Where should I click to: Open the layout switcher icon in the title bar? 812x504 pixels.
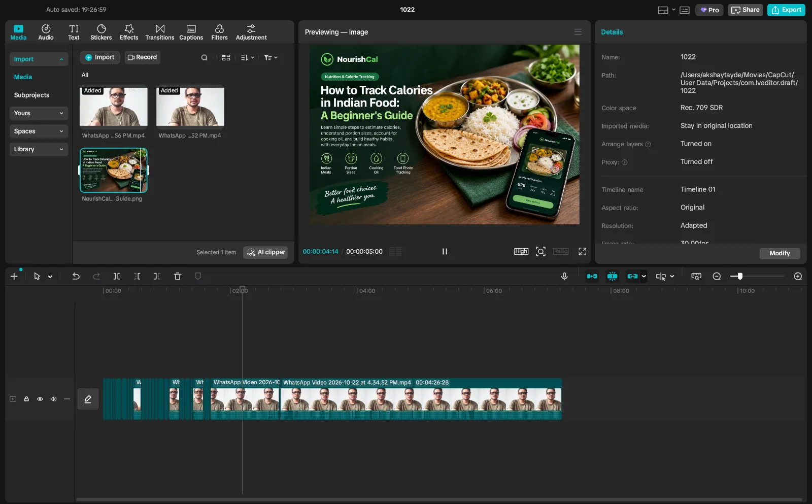tap(663, 10)
